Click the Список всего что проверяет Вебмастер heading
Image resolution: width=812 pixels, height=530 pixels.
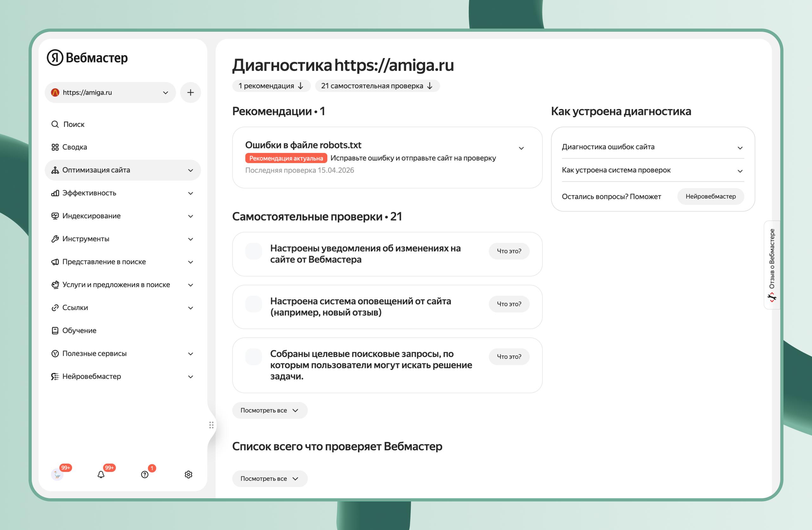pyautogui.click(x=337, y=447)
